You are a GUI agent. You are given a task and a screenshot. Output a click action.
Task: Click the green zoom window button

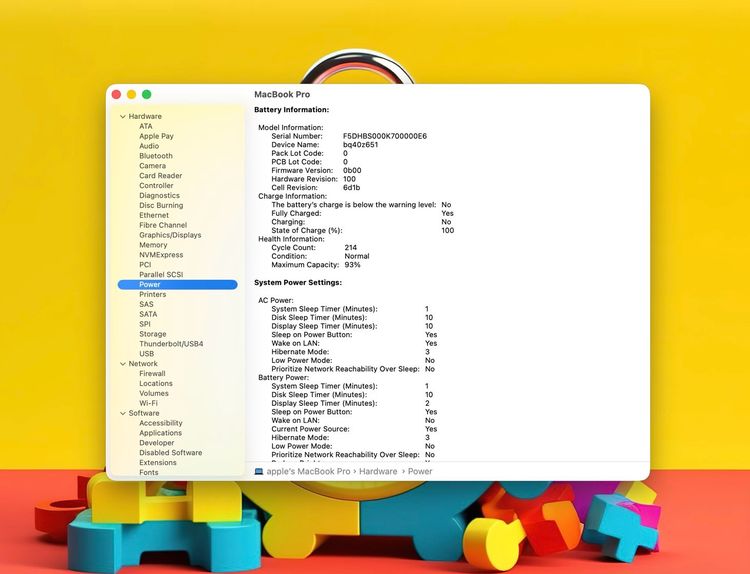[147, 94]
